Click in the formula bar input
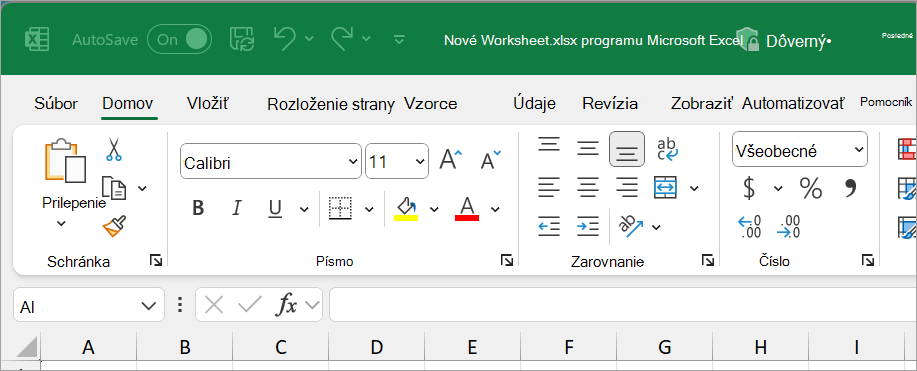The width and height of the screenshot is (917, 371). tap(623, 305)
